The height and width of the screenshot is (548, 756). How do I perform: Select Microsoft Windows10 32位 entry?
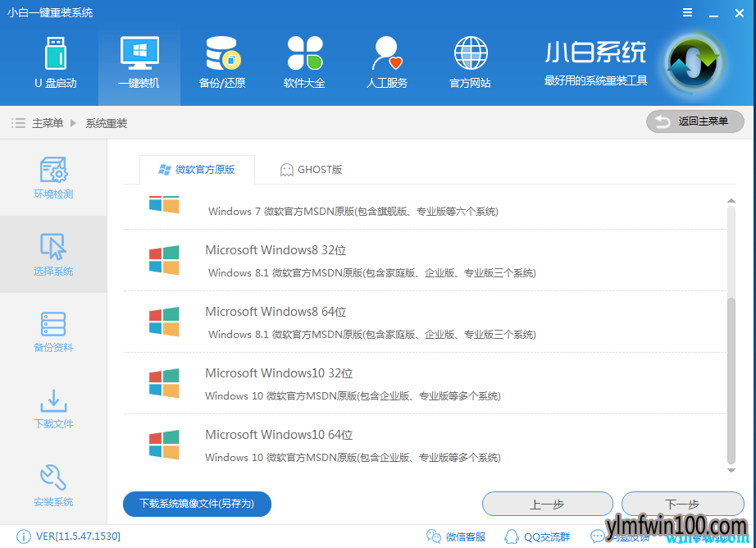point(425,383)
